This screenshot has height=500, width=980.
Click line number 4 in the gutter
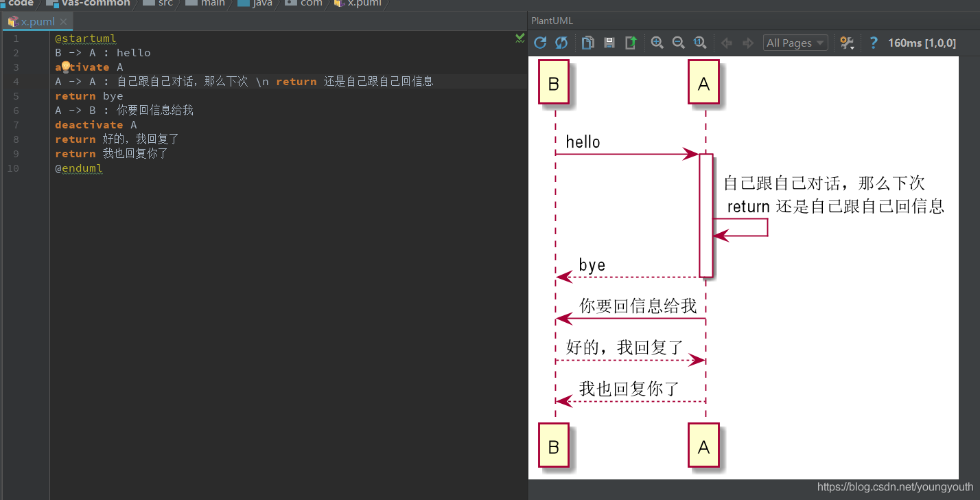pos(16,82)
